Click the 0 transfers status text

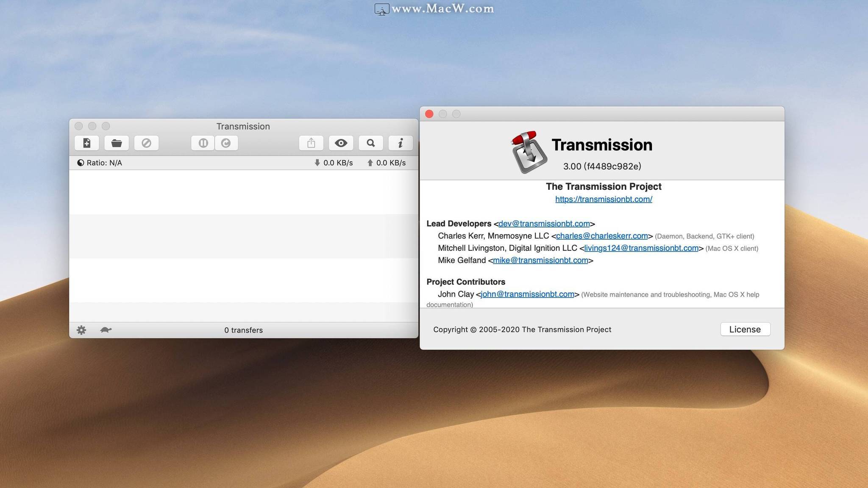pos(244,330)
